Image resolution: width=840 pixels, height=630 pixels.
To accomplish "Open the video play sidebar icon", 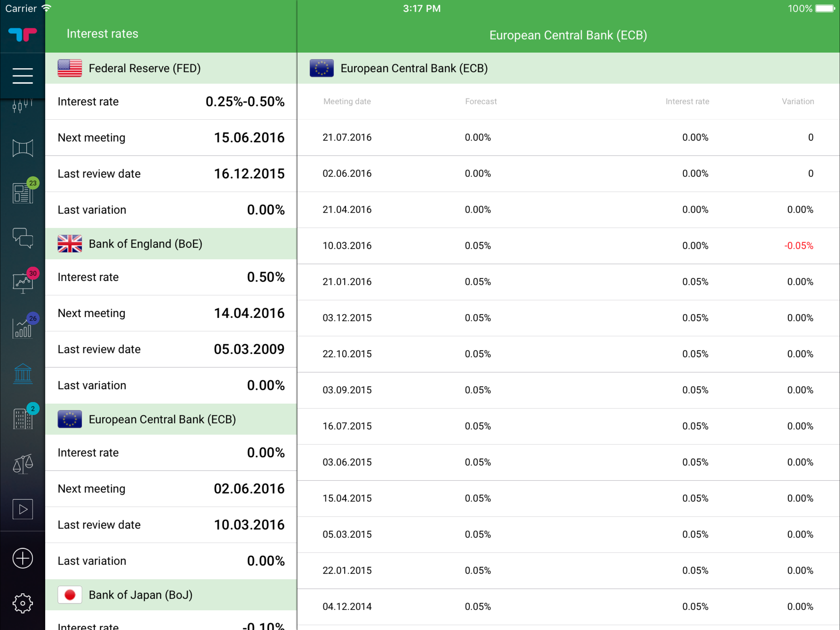I will 22,509.
